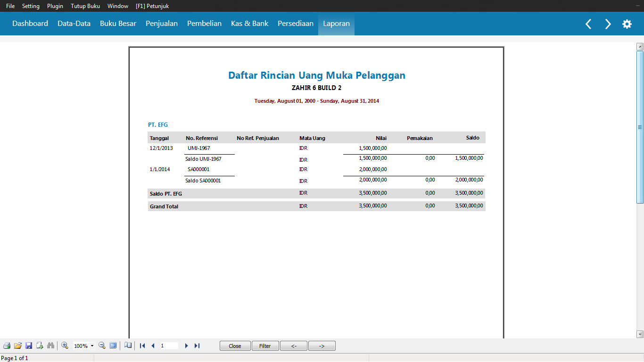Viewport: 644px width, 362px height.
Task: Print the report with the printer icon
Action: click(7, 346)
